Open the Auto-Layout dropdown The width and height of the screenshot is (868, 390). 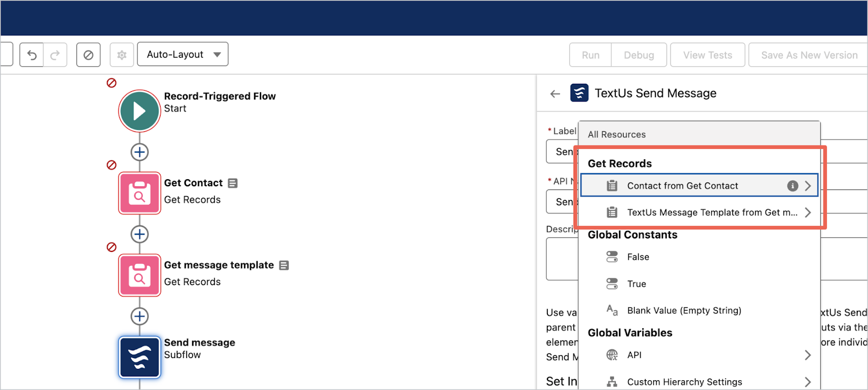pos(183,54)
